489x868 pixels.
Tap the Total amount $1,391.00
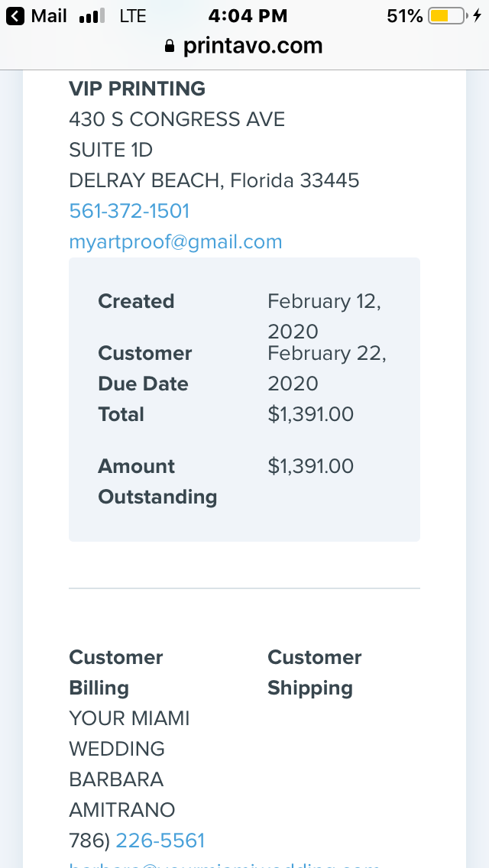pos(311,414)
